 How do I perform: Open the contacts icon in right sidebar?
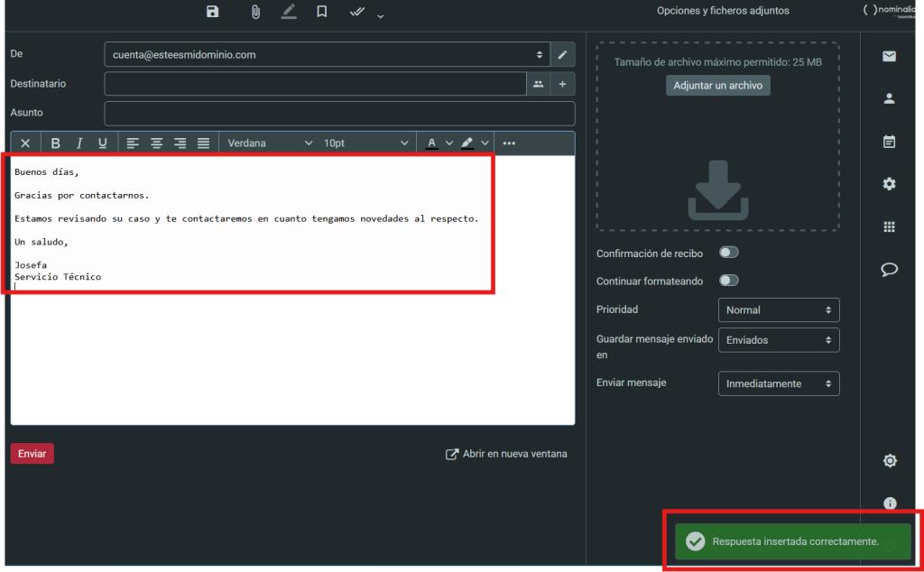click(889, 98)
